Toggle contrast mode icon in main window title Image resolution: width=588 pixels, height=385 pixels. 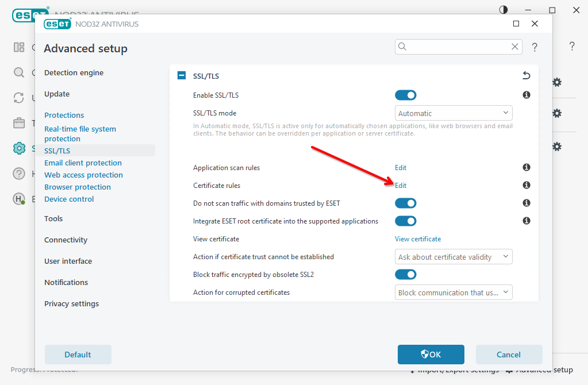[504, 10]
